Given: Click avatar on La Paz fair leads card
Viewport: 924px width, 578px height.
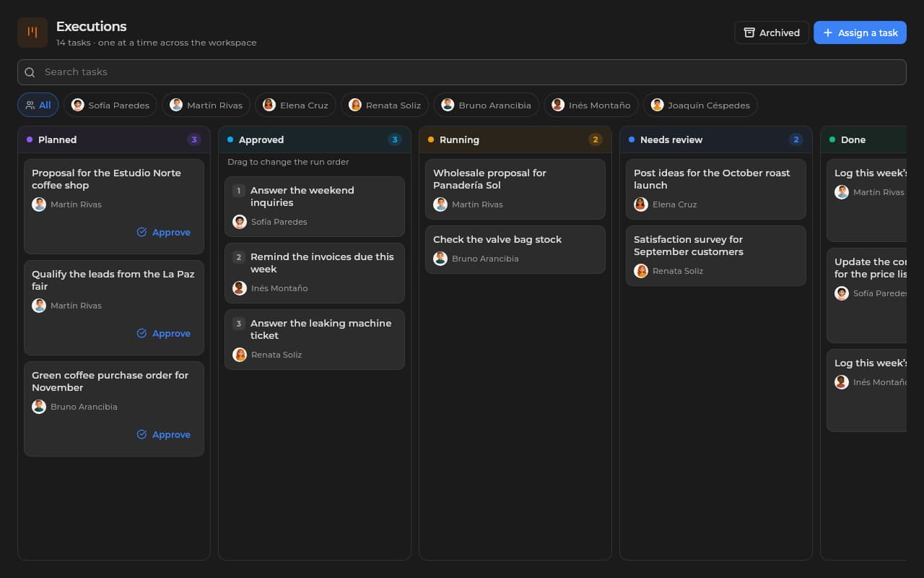Looking at the screenshot, I should click(39, 306).
